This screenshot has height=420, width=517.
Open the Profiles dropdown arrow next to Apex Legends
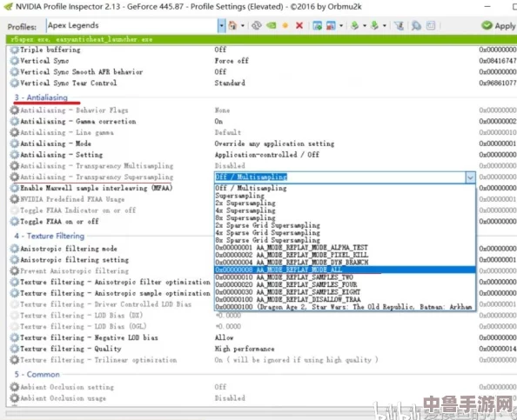tap(221, 26)
